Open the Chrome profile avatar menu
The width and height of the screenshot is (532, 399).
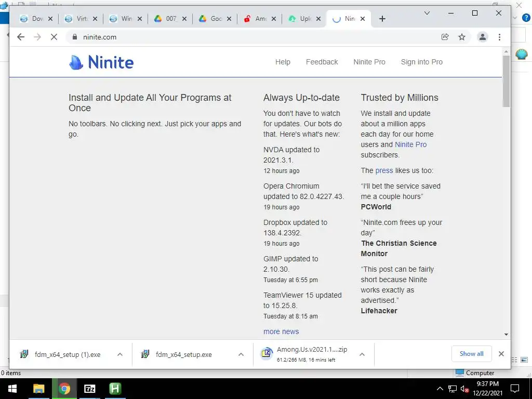483,37
